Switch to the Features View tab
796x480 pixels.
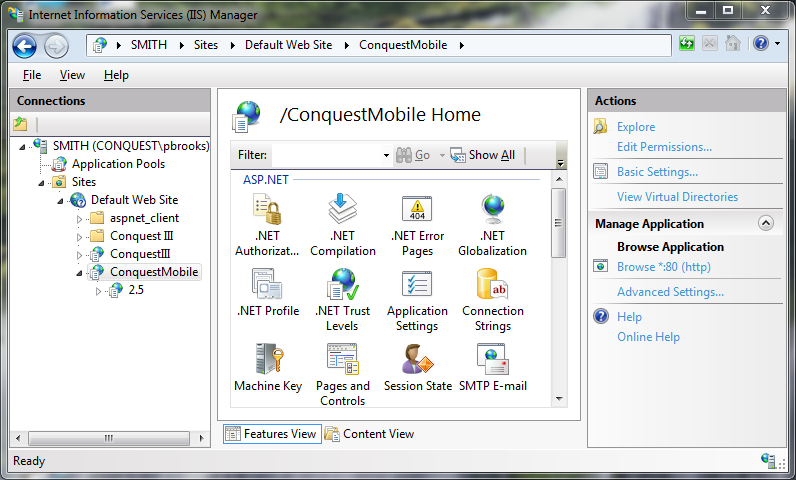272,434
